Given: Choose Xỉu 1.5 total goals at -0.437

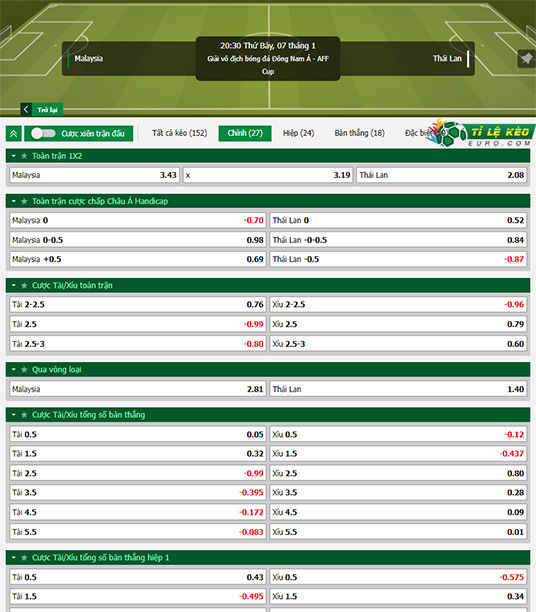Looking at the screenshot, I should (398, 454).
